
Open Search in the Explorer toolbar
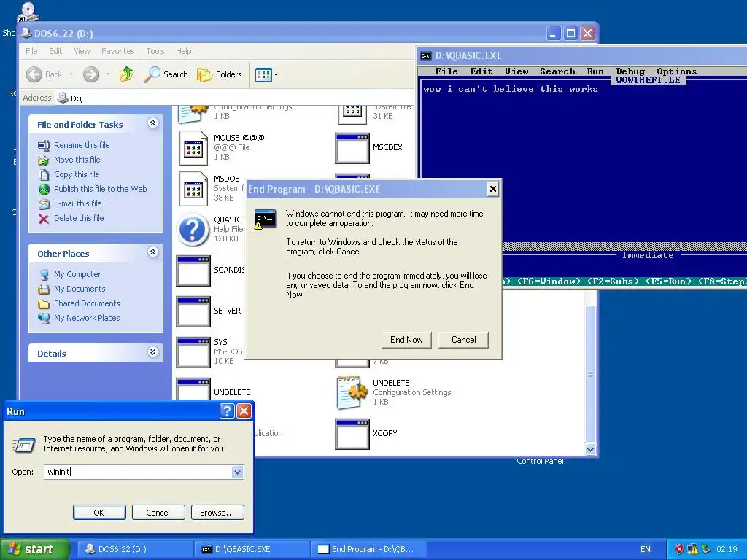[166, 74]
